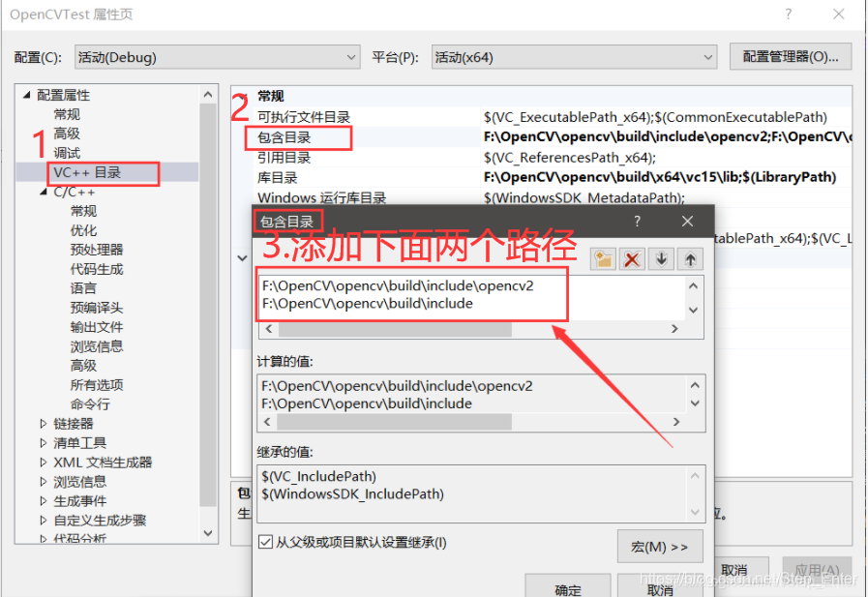Image resolution: width=868 pixels, height=597 pixels.
Task: Select 命令行 tree item
Action: point(90,404)
